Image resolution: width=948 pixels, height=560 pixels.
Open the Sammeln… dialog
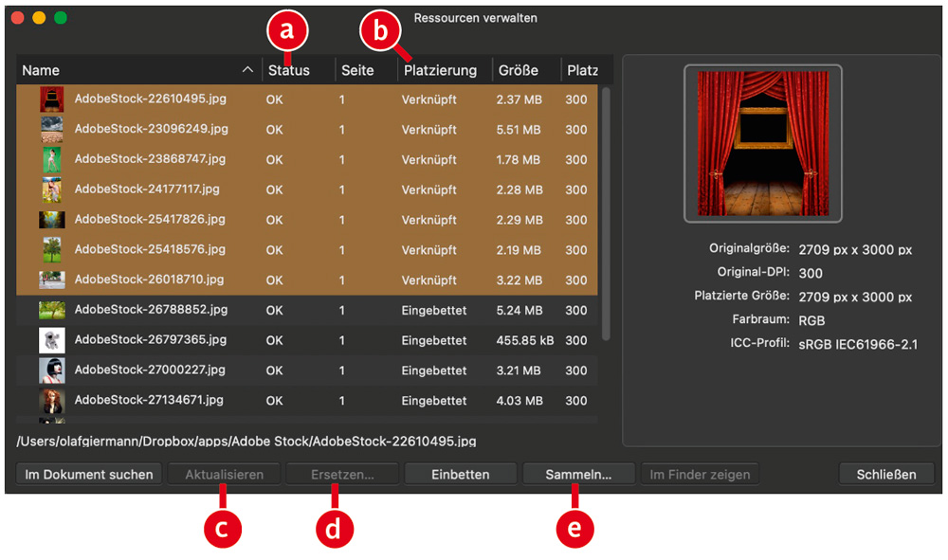point(578,474)
